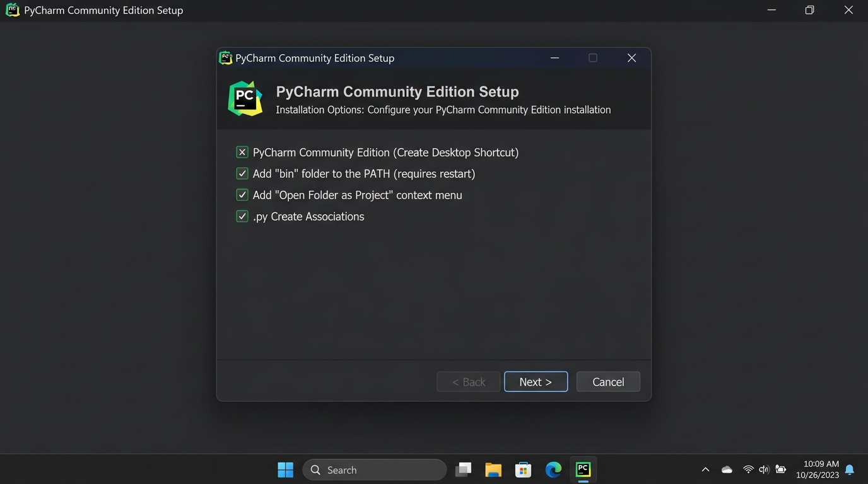Close the outer PyCharm Setup window
The image size is (868, 484).
(848, 10)
